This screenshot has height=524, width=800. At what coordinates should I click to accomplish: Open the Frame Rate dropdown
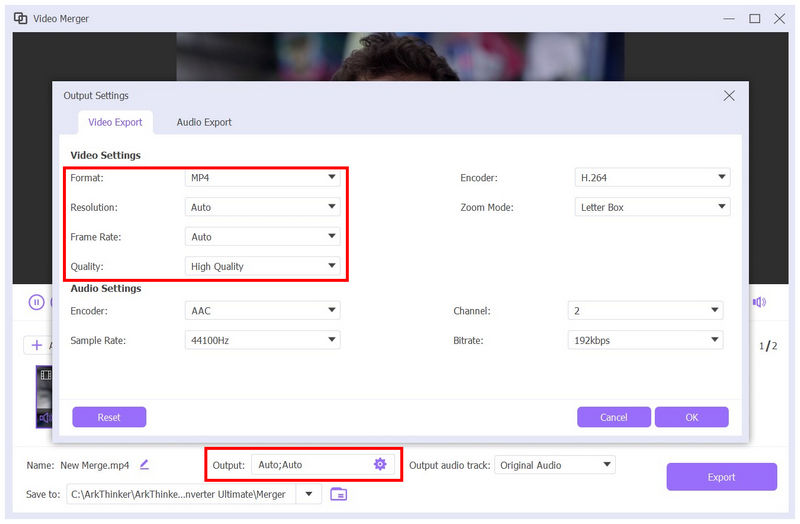coord(262,237)
